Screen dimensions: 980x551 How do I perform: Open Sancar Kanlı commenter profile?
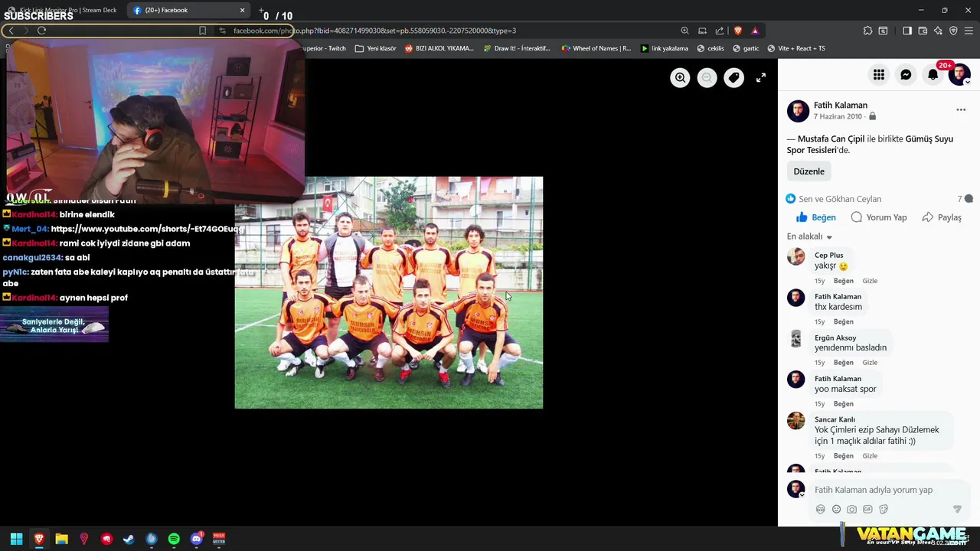pyautogui.click(x=835, y=419)
